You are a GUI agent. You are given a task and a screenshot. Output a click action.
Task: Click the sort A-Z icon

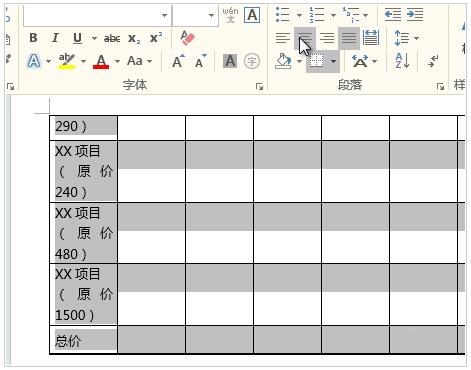[x=402, y=61]
